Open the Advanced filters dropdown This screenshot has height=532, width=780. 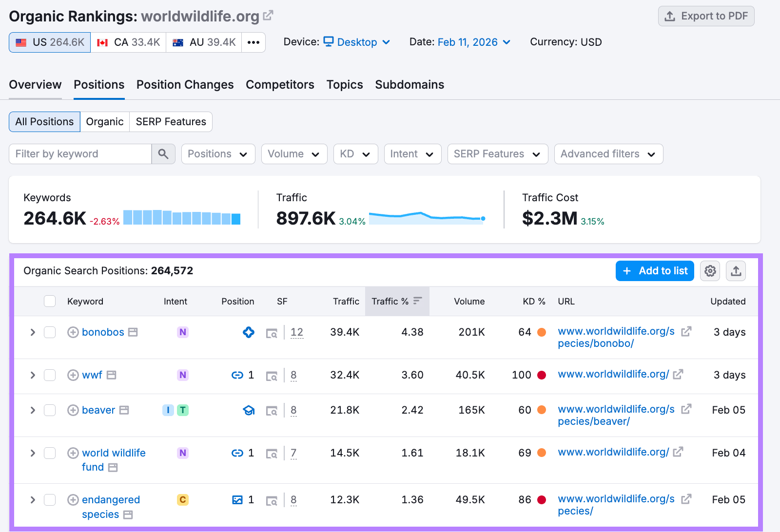click(608, 154)
